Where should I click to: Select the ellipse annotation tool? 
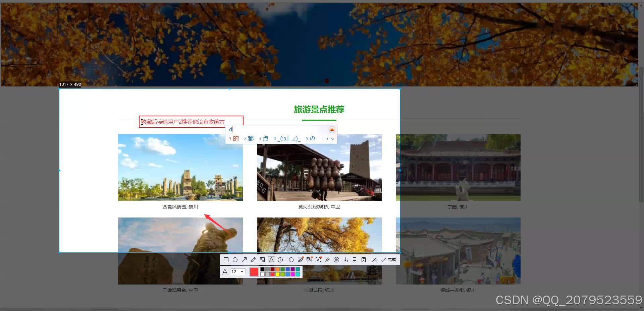tap(235, 260)
